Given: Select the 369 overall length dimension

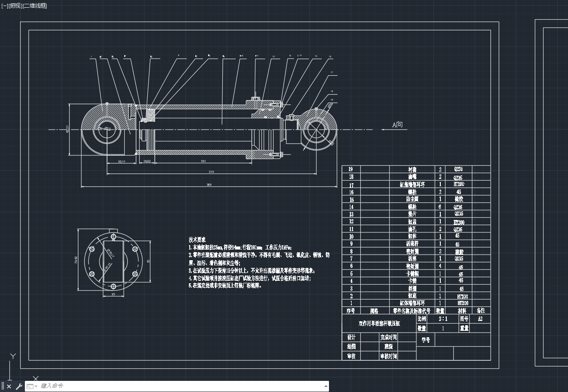Looking at the screenshot, I should [x=209, y=184].
